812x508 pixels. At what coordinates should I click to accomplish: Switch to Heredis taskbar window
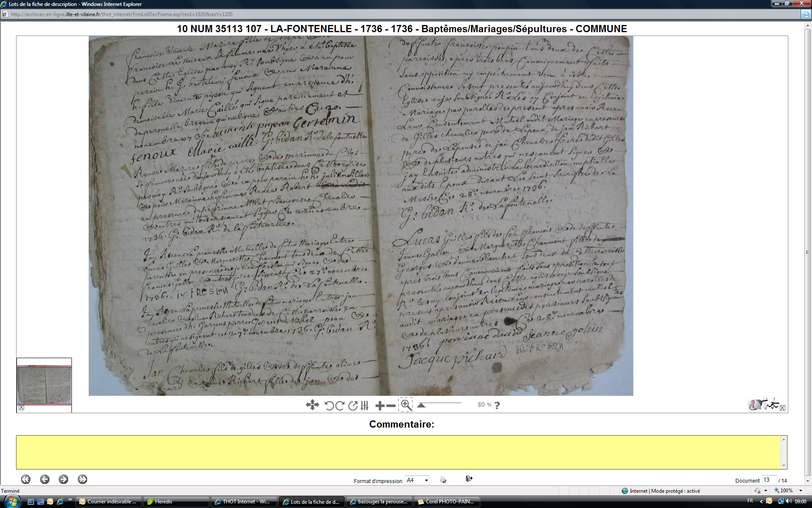click(x=176, y=502)
